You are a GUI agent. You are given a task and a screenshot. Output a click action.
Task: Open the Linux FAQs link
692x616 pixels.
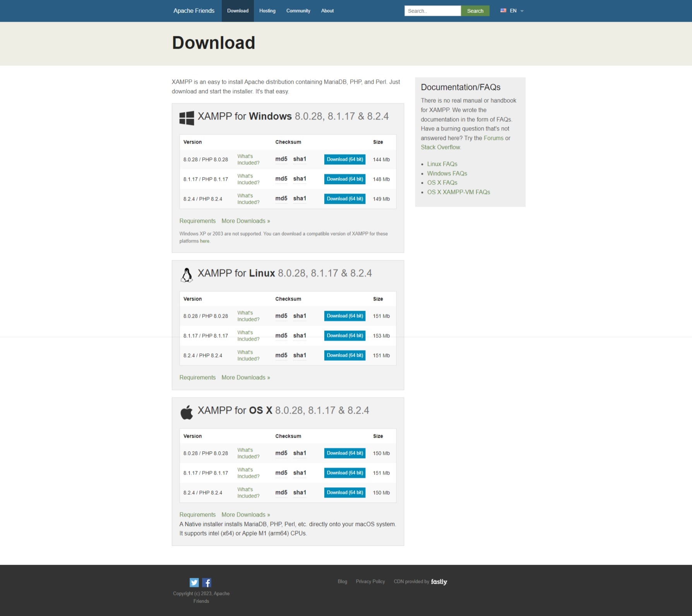(x=442, y=164)
